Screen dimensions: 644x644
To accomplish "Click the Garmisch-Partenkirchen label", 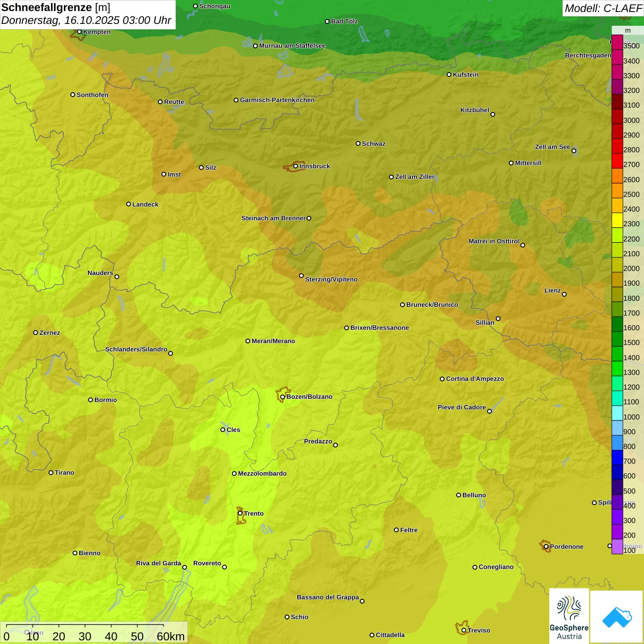I will pos(277,100).
